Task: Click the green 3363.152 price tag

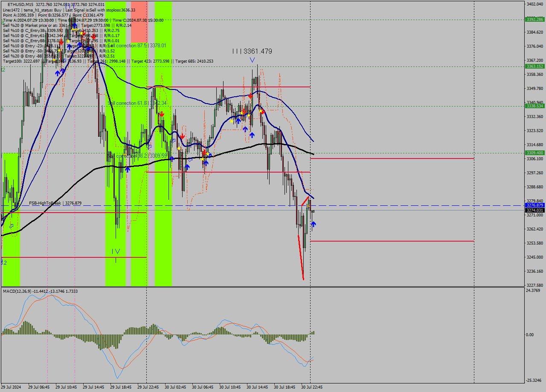Action: pos(535,66)
